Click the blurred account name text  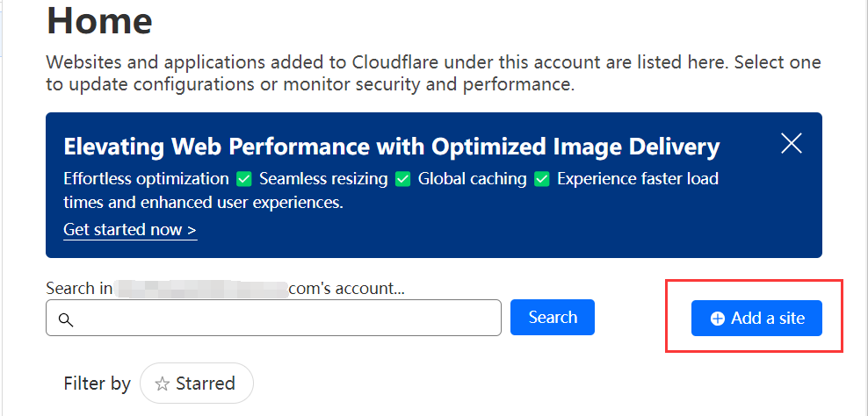[202, 288]
